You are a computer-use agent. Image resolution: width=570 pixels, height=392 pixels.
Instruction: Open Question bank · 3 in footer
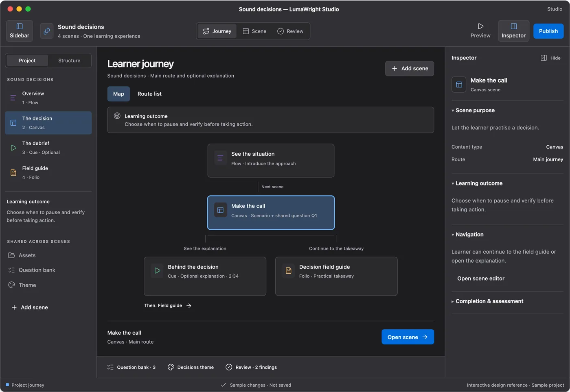pyautogui.click(x=132, y=367)
